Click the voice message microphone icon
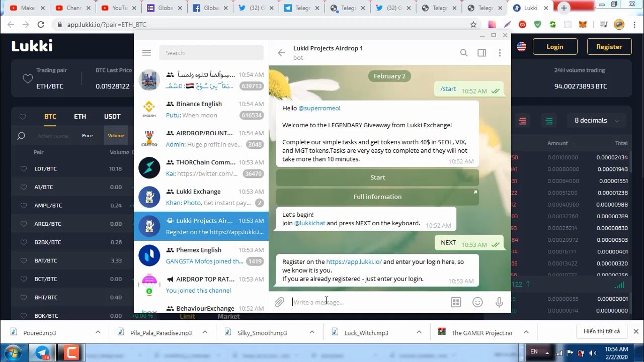644x362 pixels. pyautogui.click(x=499, y=302)
